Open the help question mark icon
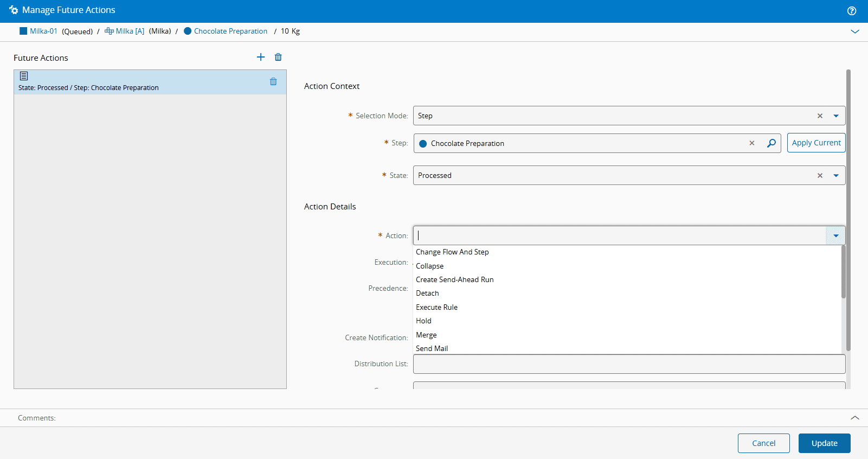 click(x=852, y=11)
